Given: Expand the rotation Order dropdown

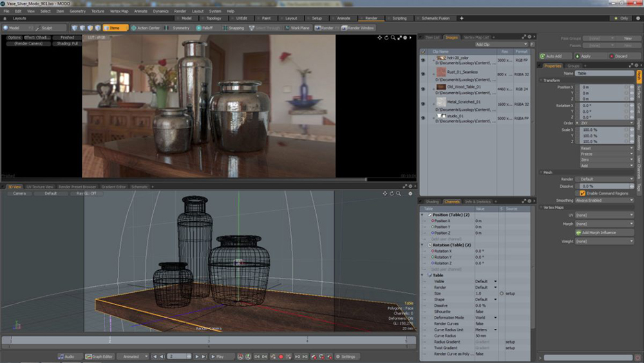Looking at the screenshot, I should pos(604,123).
